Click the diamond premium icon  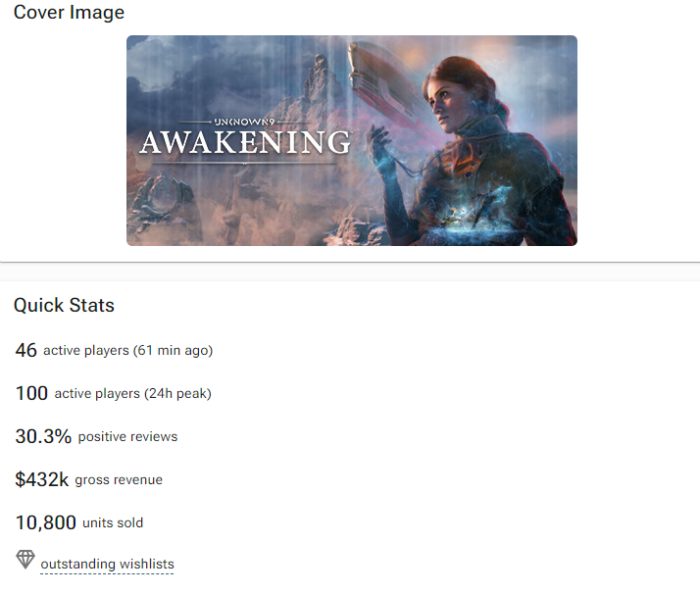coord(25,560)
